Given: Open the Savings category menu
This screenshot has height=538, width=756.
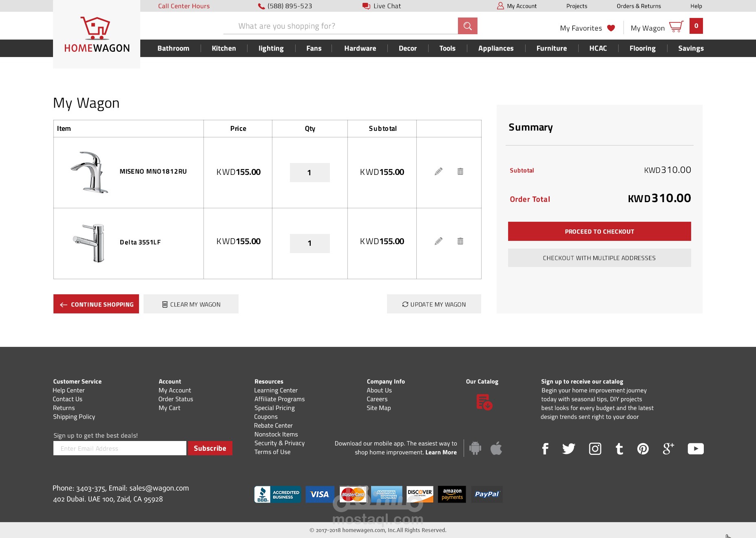Looking at the screenshot, I should [691, 49].
